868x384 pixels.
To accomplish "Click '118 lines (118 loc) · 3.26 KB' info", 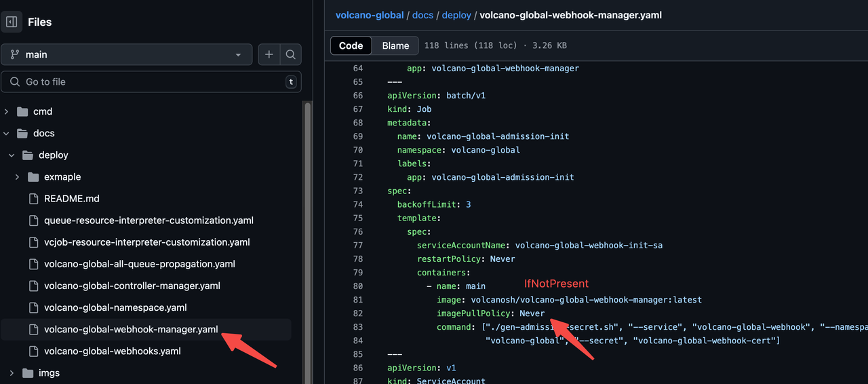I will point(495,45).
